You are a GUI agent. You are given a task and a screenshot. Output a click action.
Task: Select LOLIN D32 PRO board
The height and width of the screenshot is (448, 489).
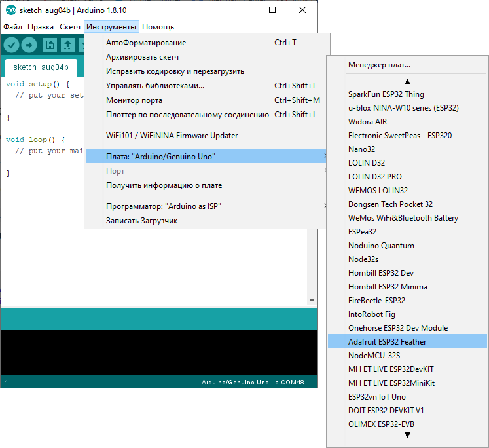[x=407, y=177]
